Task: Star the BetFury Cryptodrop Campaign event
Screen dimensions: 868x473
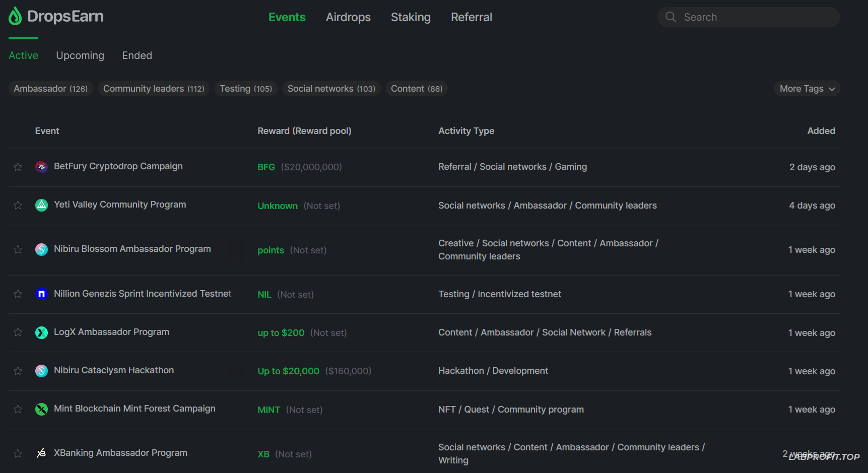Action: (x=18, y=167)
